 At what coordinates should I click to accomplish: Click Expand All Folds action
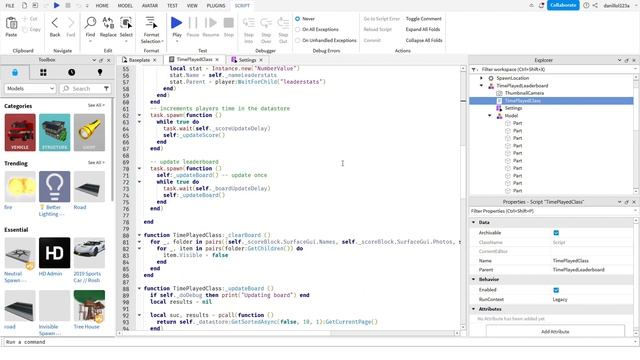pos(423,29)
